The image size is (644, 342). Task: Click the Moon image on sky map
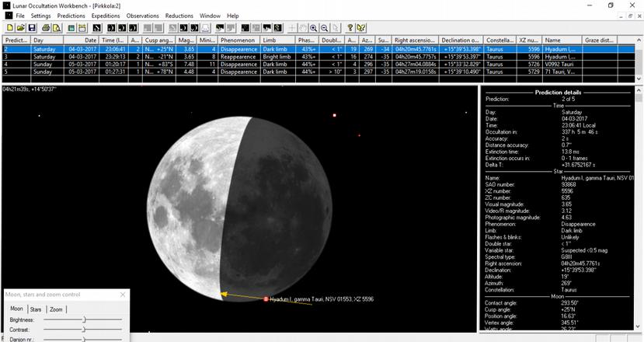pyautogui.click(x=239, y=209)
